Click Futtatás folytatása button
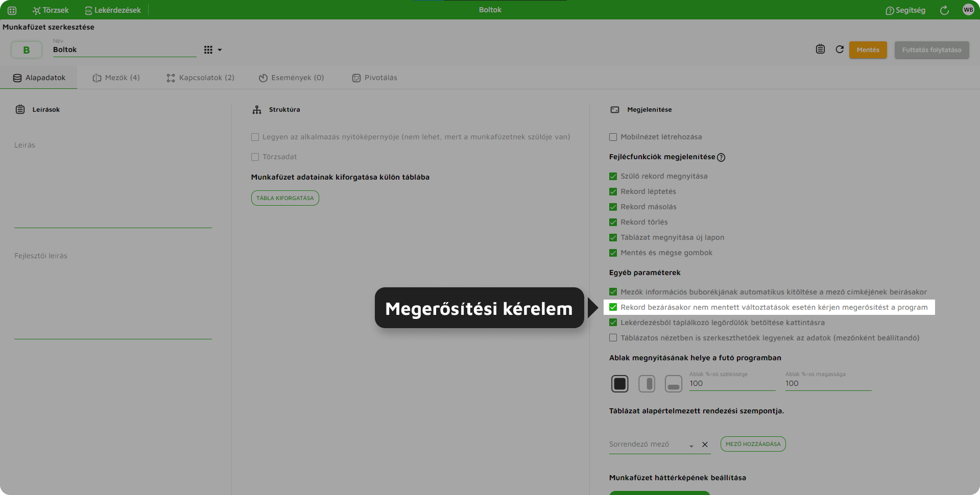This screenshot has width=980, height=495. [x=931, y=50]
